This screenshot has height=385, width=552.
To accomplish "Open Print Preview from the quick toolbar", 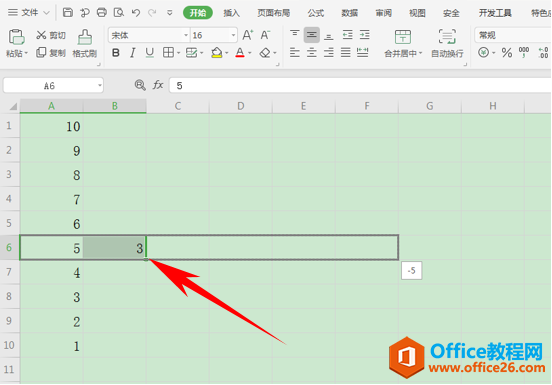I will point(119,13).
